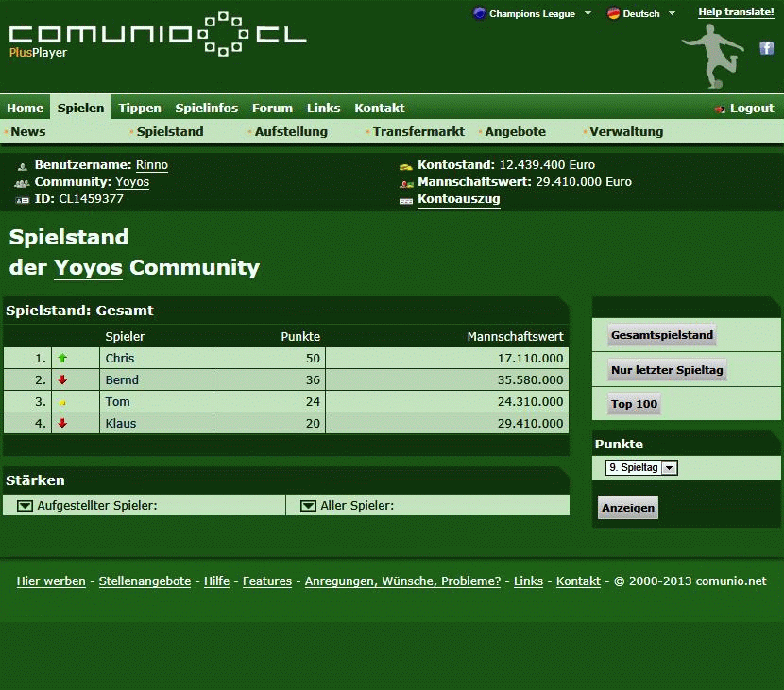Click the Kontoauszug icon

pos(406,200)
